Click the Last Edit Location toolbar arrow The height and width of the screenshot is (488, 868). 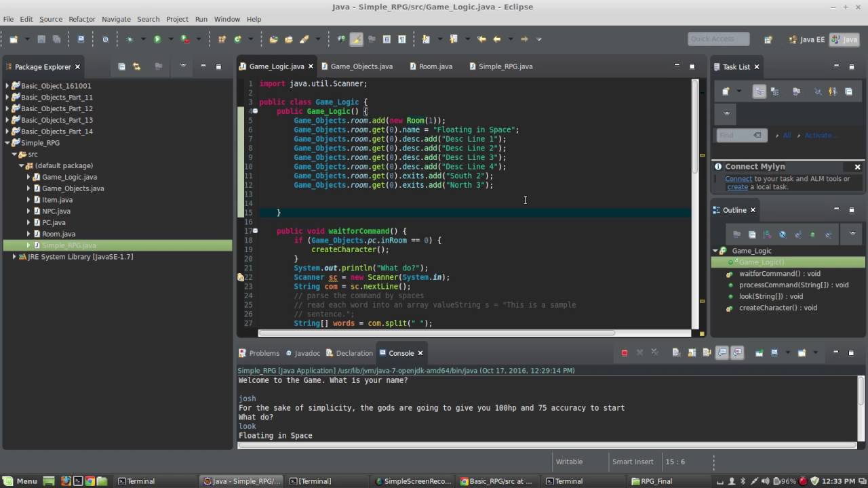point(481,39)
